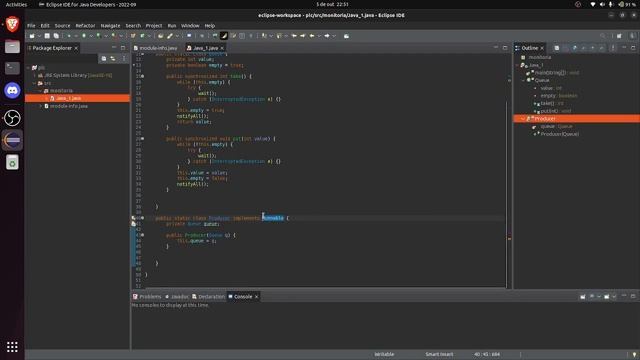Open the Help menu

click(210, 26)
